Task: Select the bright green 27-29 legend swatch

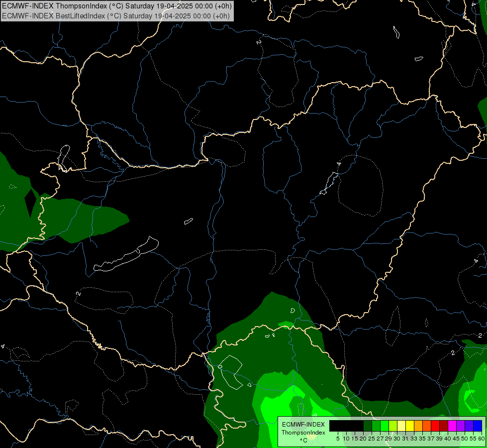Action: [385, 426]
